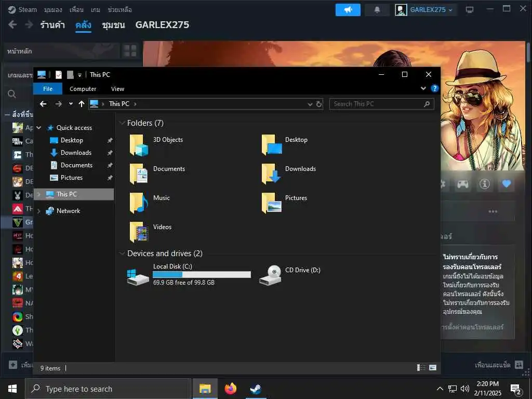
Task: Click Steam library search magnifier icon
Action: point(12,94)
